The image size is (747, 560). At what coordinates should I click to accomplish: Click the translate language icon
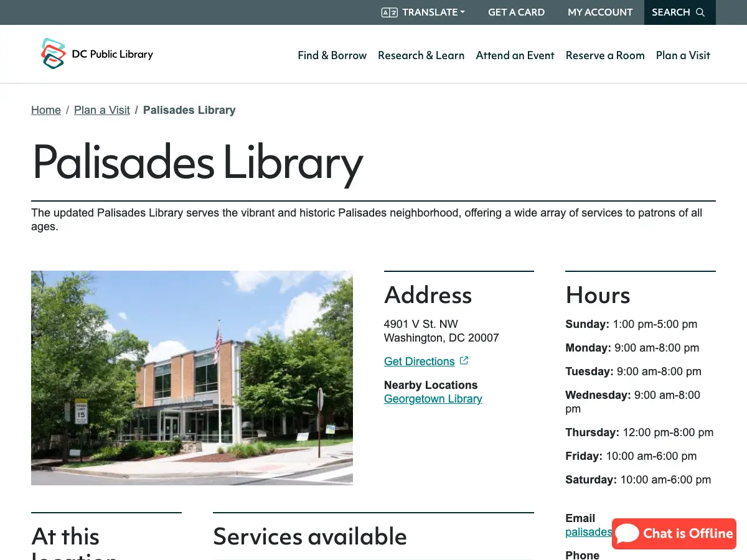(x=390, y=12)
